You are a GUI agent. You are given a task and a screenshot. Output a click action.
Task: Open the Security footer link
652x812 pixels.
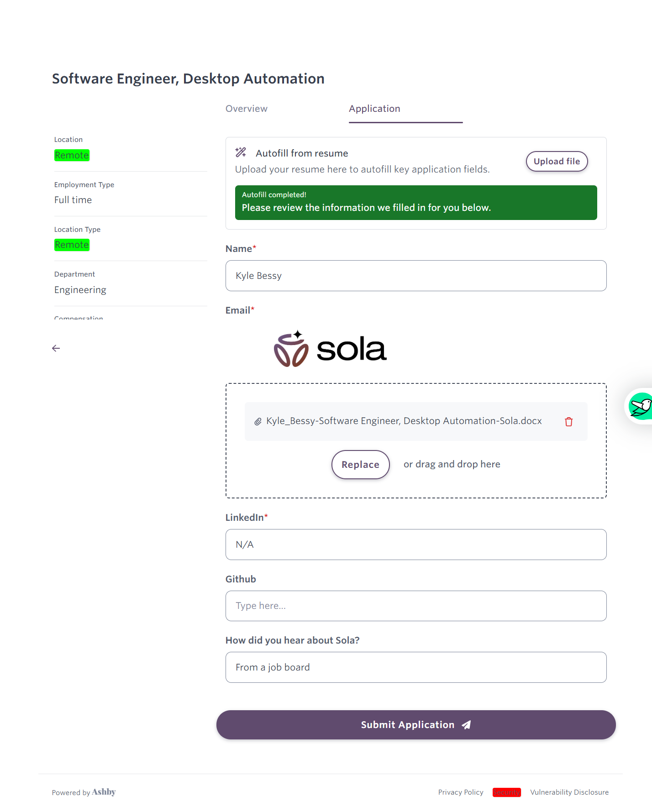[x=506, y=792]
